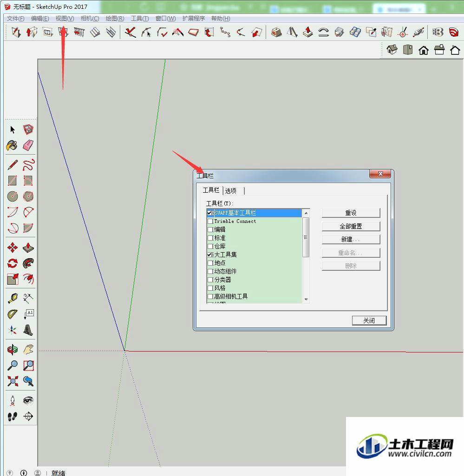Close the 工具栏 dialog with X
The height and width of the screenshot is (476, 464).
[380, 174]
